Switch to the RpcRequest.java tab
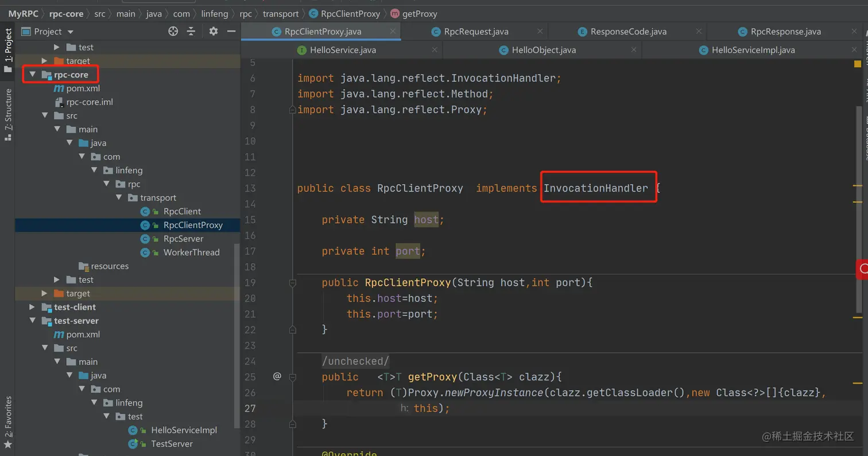 [476, 32]
